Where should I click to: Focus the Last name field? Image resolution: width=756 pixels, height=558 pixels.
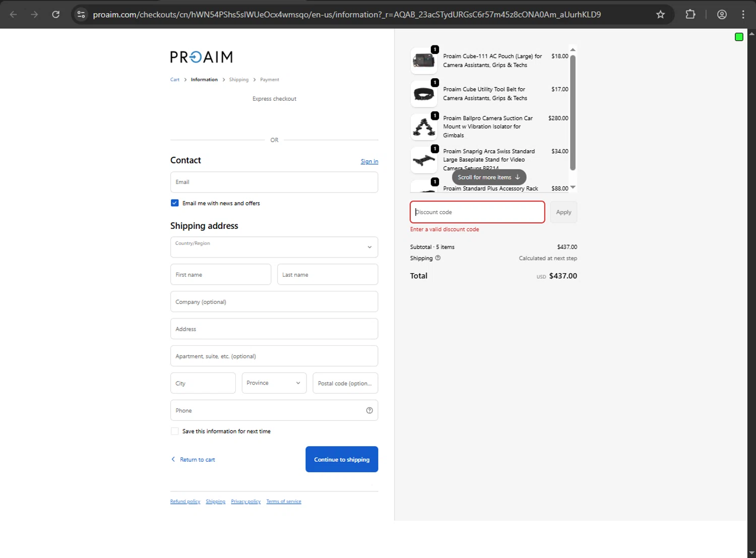coord(328,275)
